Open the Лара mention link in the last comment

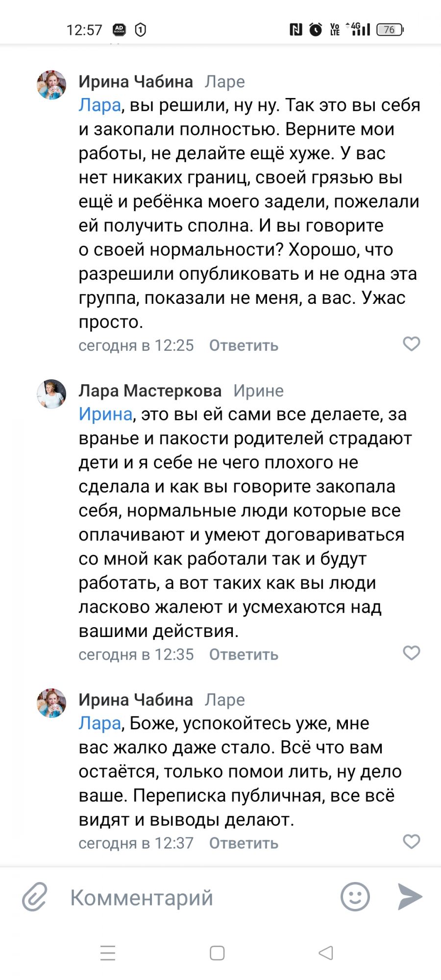pyautogui.click(x=99, y=723)
